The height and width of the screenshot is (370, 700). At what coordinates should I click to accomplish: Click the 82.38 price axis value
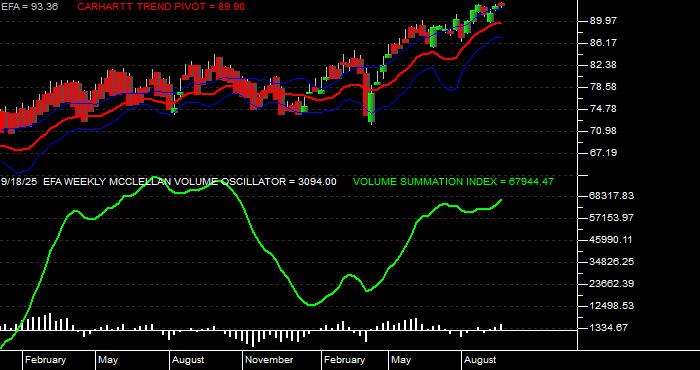(603, 65)
